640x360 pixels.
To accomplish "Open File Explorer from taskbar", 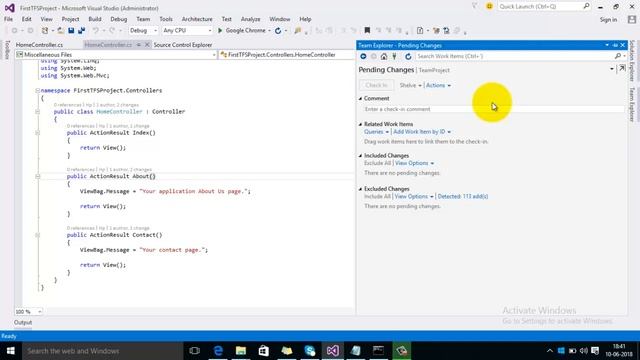I will tap(241, 351).
